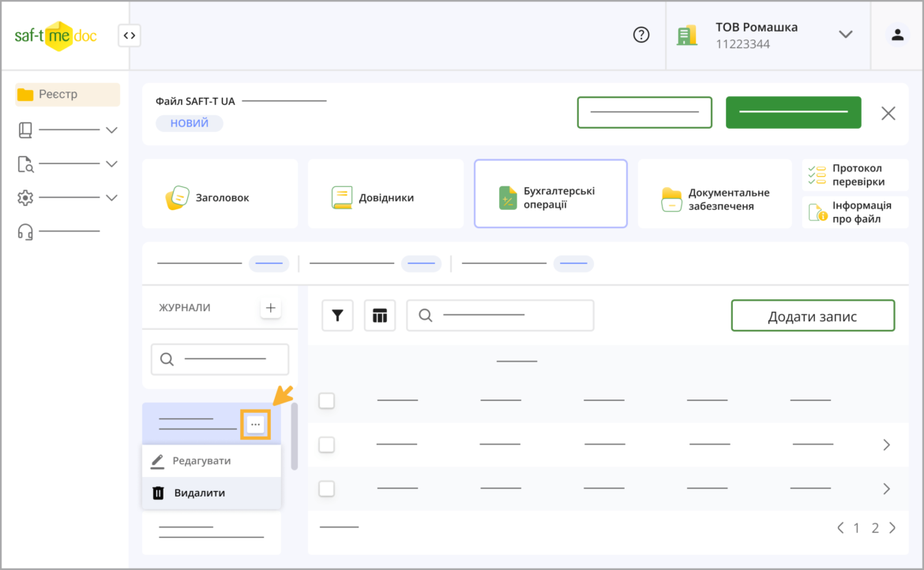Expand the book sidebar section chevron
Viewport: 924px width, 570px height.
(111, 130)
